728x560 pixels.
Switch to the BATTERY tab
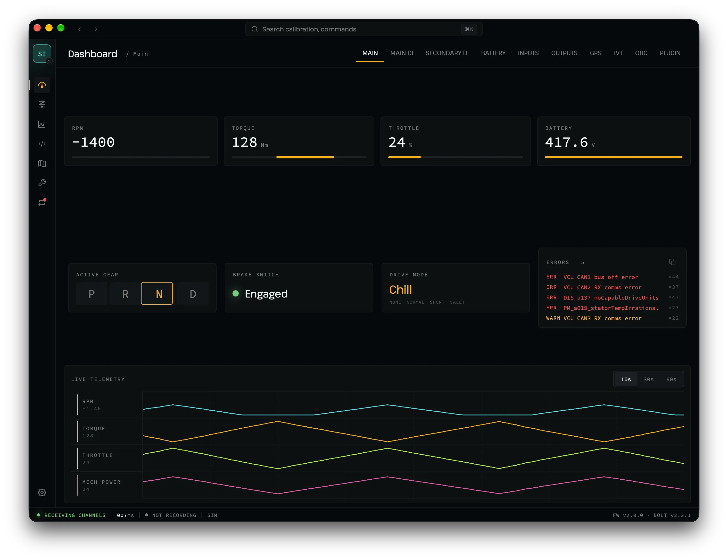493,53
